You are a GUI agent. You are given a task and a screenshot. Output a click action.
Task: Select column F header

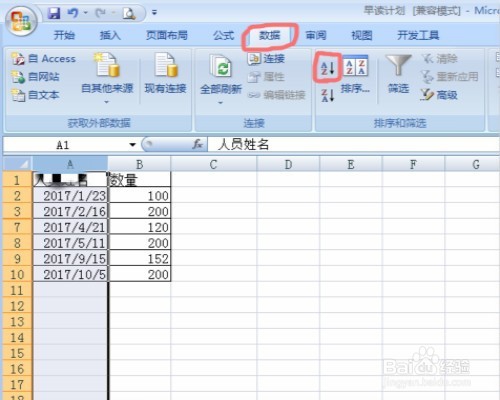pos(413,164)
